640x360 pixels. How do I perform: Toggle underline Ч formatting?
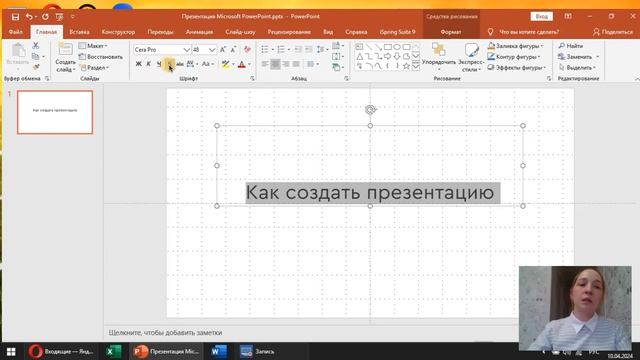[159, 64]
